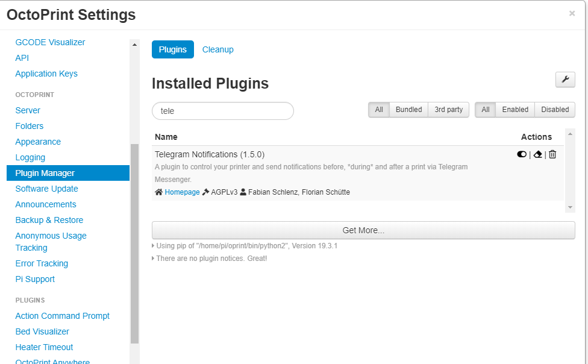Show only Enabled plugins

pos(515,110)
